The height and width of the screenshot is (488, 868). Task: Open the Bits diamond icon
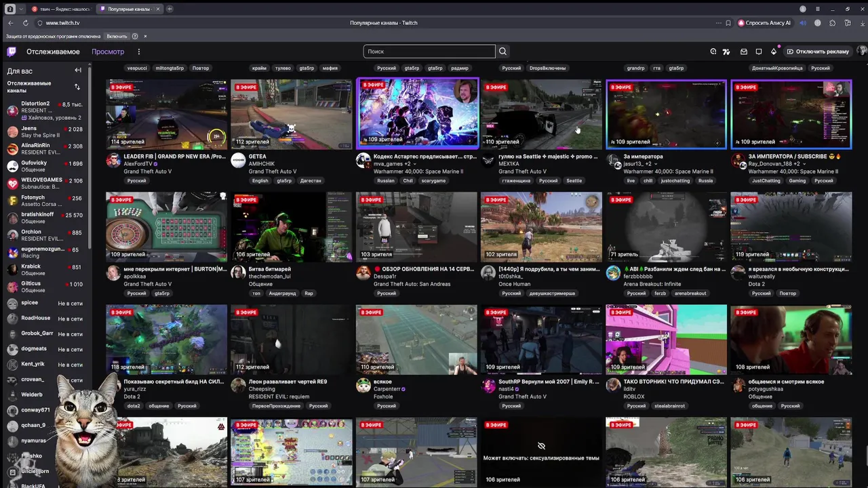(774, 52)
